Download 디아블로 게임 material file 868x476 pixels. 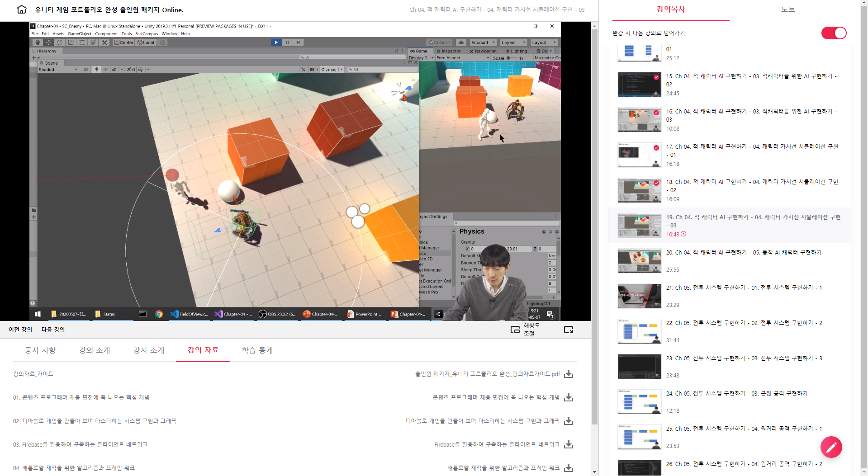569,421
